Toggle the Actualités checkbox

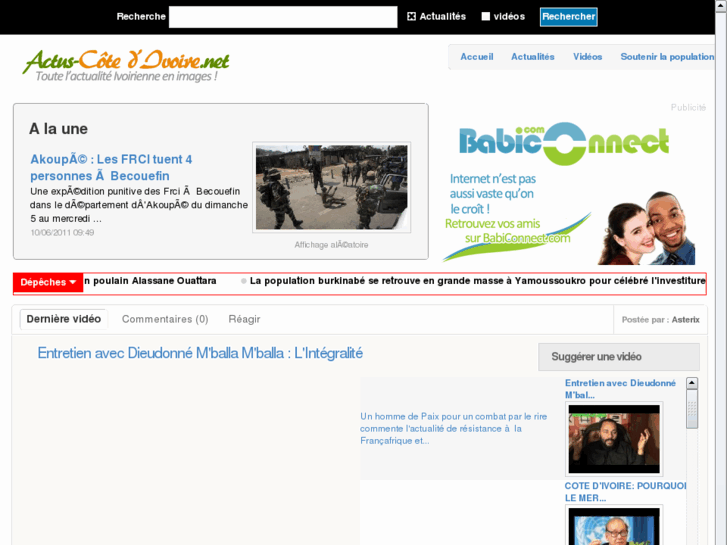(x=411, y=17)
